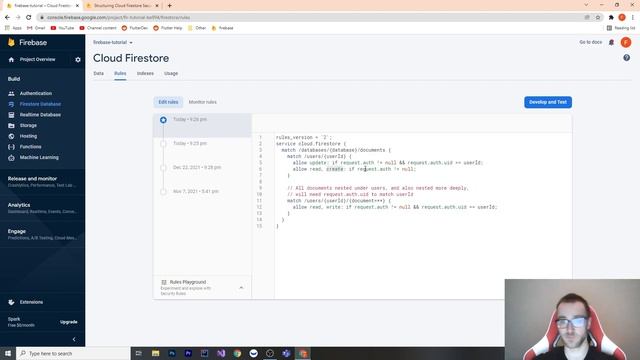Image resolution: width=640 pixels, height=360 pixels.
Task: Collapse the sidebar with the chevron
Action: click(74, 339)
